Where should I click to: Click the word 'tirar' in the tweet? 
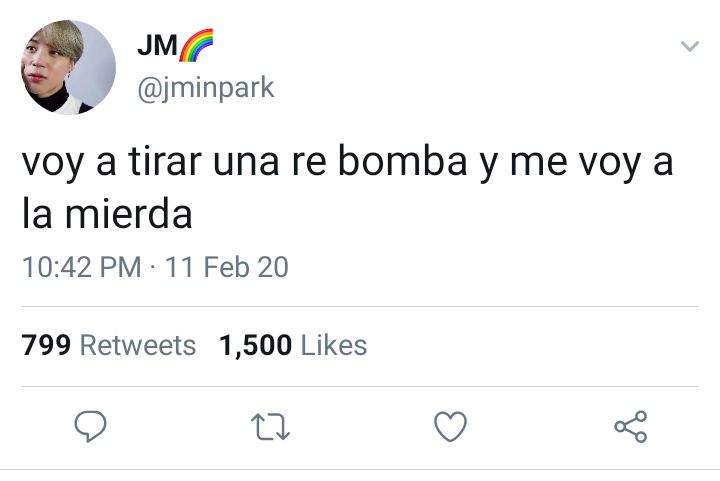click(x=165, y=161)
